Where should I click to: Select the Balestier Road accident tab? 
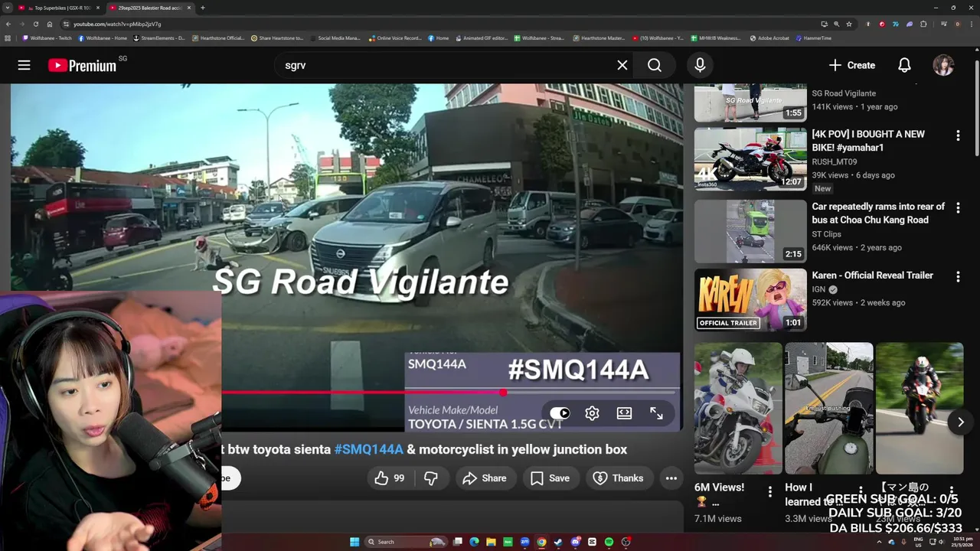pos(145,8)
